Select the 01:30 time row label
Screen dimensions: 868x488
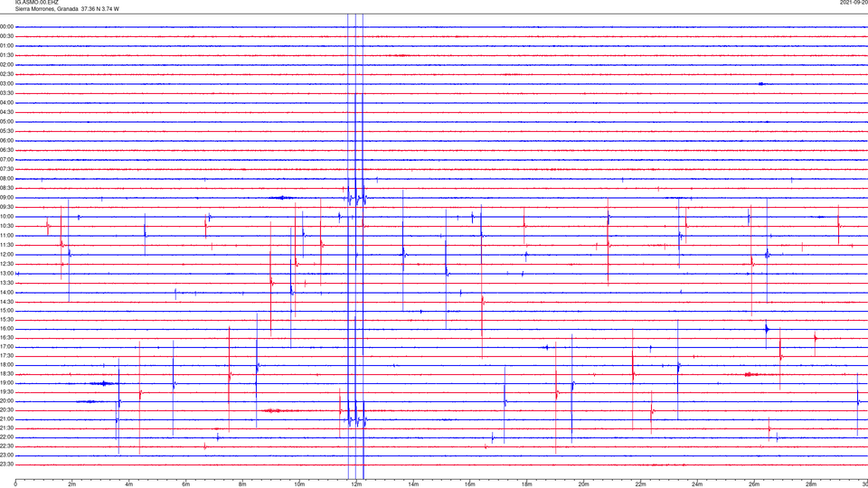[x=6, y=55]
